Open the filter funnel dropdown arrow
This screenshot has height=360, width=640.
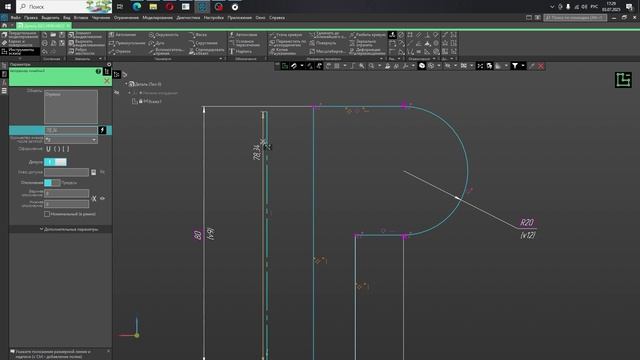pyautogui.click(x=523, y=66)
